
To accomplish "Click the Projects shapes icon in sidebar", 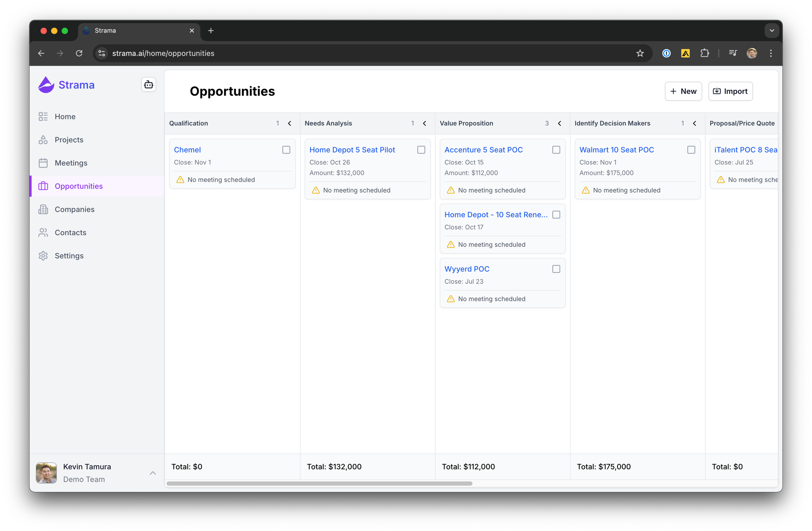I will click(43, 140).
